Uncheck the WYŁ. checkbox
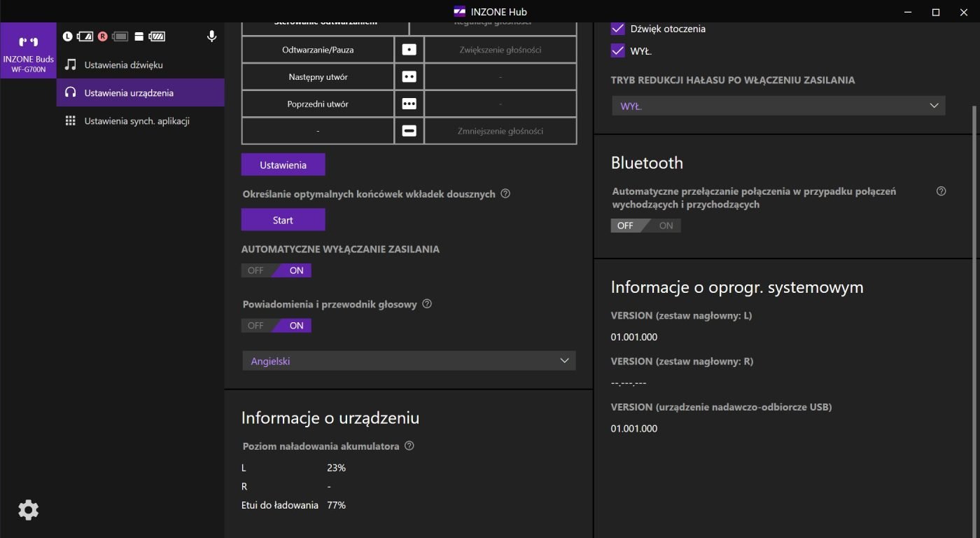 (x=618, y=51)
